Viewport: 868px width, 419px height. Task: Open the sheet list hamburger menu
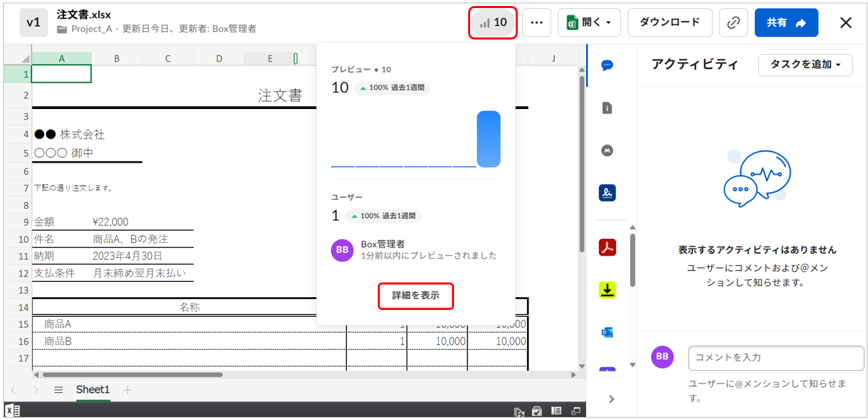click(59, 390)
